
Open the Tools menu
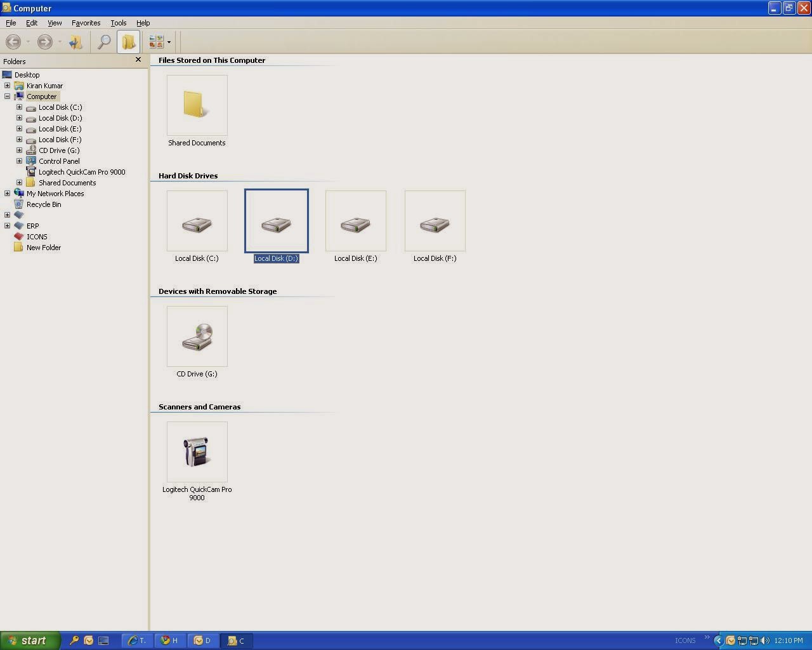118,23
